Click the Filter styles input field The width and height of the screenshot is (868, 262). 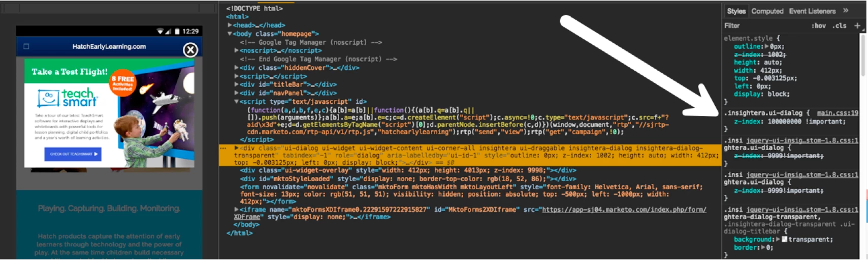764,25
